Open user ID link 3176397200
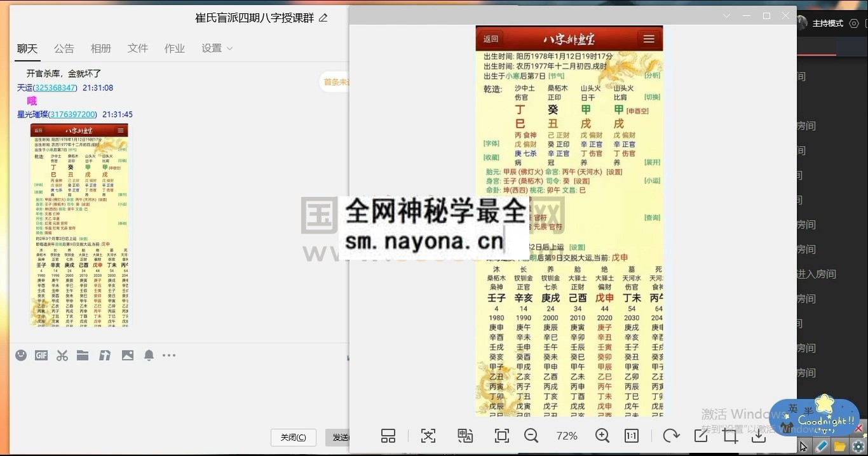The width and height of the screenshot is (868, 456). (x=72, y=114)
